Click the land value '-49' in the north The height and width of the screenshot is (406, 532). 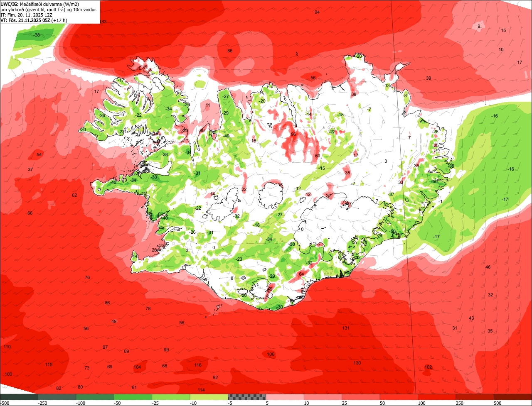point(226,136)
